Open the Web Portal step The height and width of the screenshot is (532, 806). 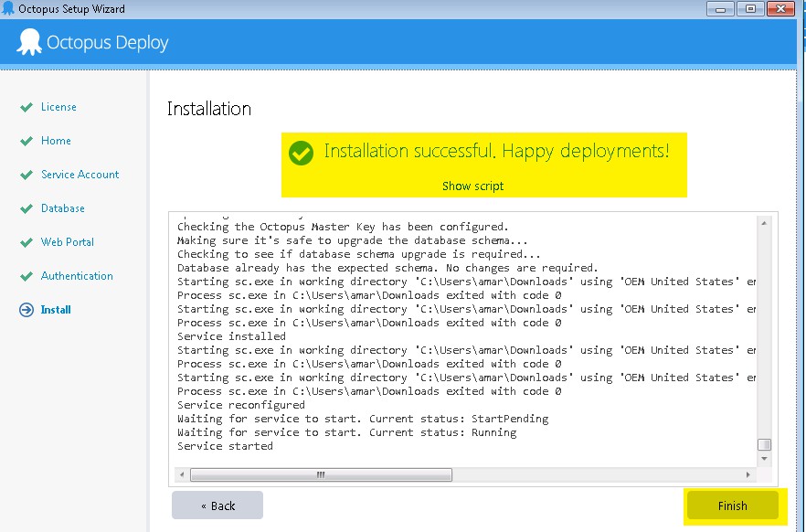coord(68,242)
